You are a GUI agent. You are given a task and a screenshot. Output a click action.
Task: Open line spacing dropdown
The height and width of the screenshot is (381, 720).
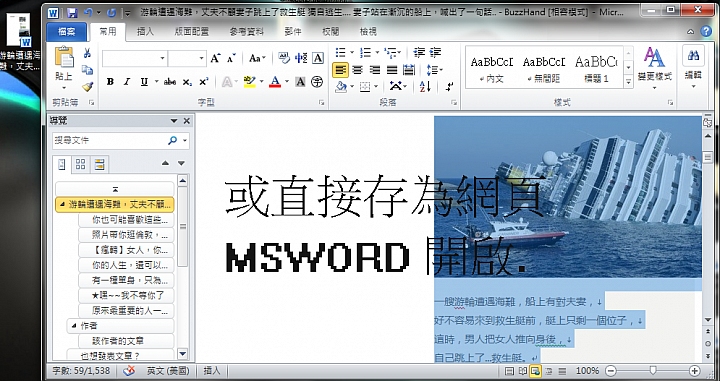point(434,70)
